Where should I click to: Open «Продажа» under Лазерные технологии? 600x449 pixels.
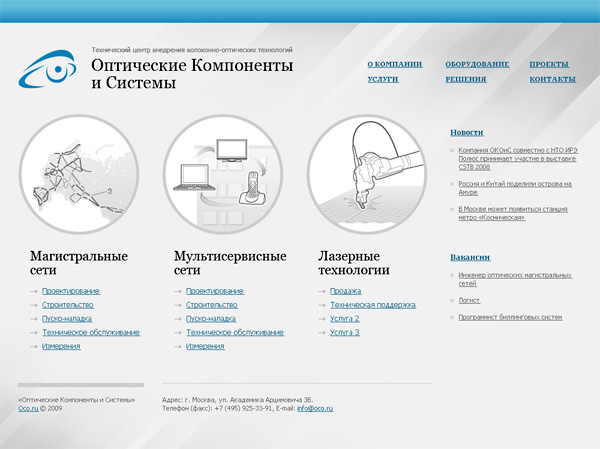345,291
